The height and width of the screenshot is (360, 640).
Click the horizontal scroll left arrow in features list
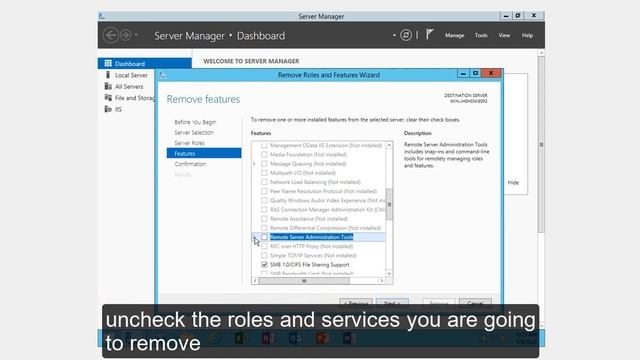tap(255, 281)
